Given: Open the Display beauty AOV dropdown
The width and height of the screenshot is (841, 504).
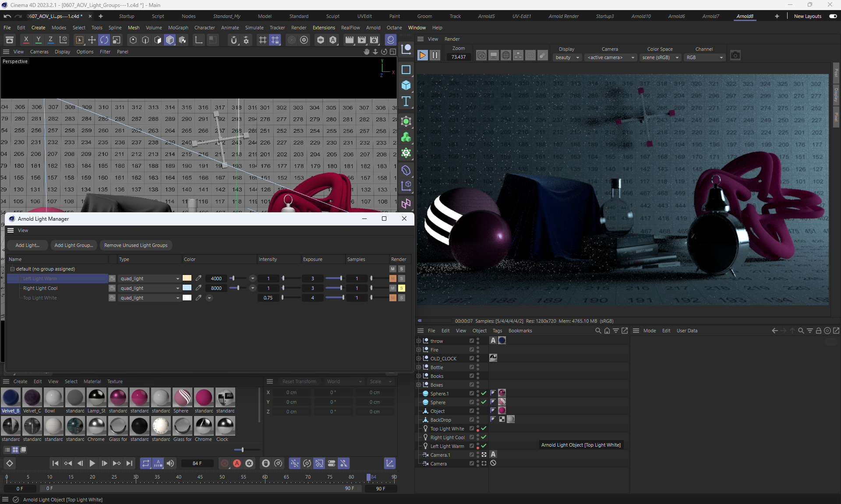Looking at the screenshot, I should pyautogui.click(x=567, y=57).
